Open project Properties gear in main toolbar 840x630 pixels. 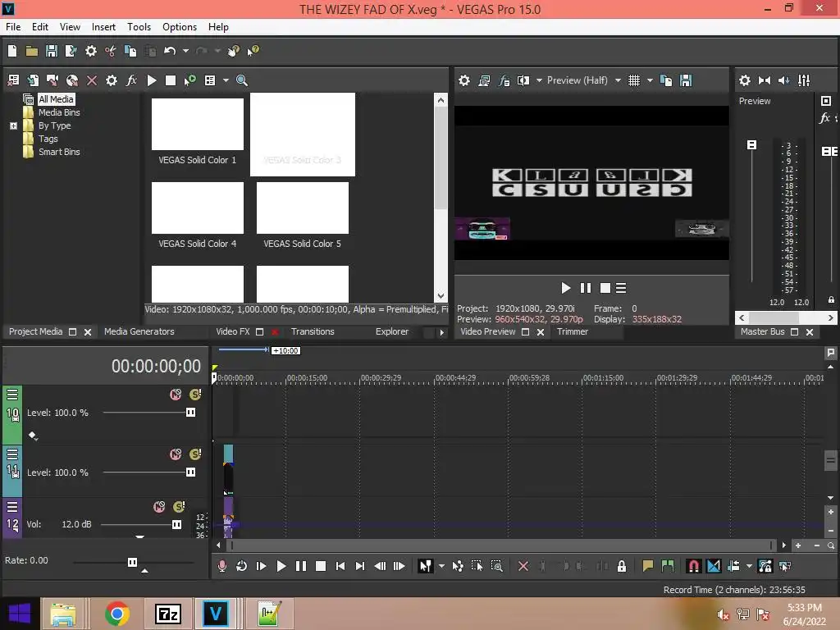pyautogui.click(x=91, y=51)
